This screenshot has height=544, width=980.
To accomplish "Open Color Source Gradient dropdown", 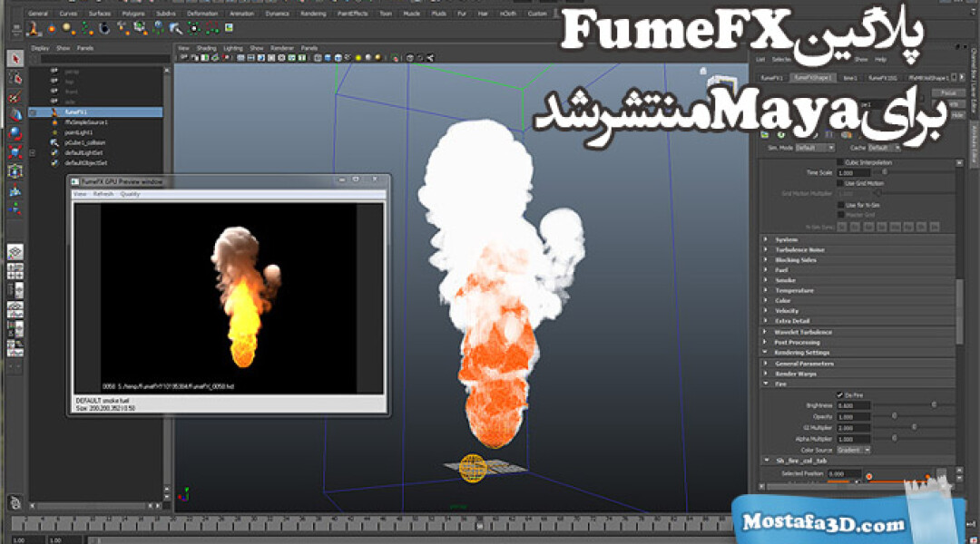I will coord(853,449).
